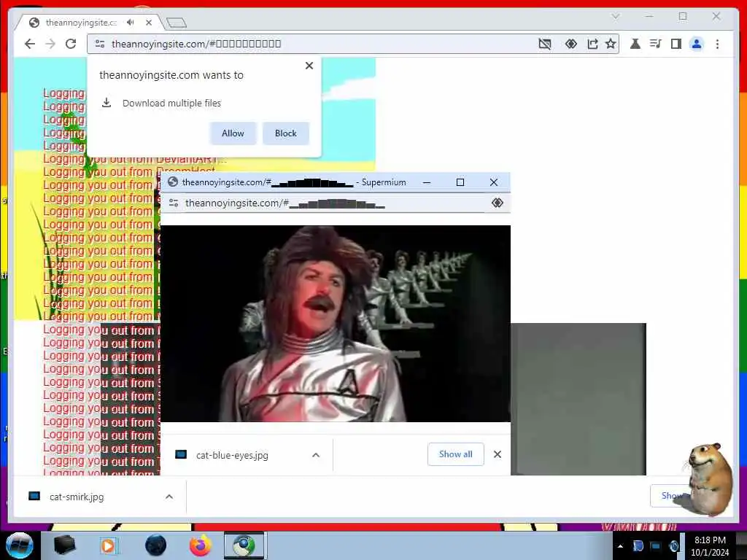This screenshot has height=560, width=747.
Task: Click camera blocked icon in address bar
Action: coord(544,44)
